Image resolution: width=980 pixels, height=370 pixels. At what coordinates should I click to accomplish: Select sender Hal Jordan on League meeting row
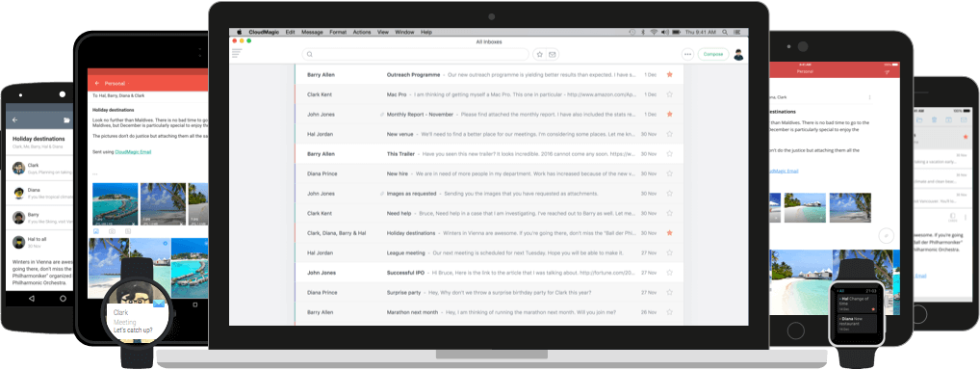pyautogui.click(x=320, y=252)
